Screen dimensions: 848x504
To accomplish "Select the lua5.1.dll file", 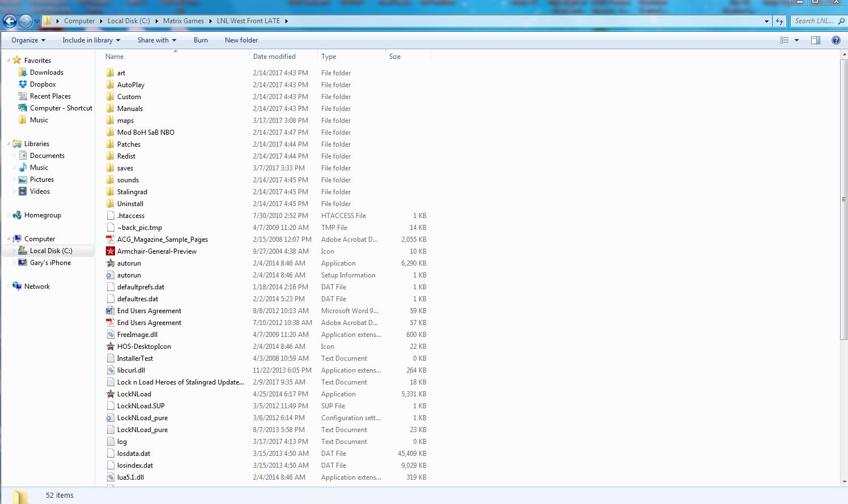I will point(130,477).
